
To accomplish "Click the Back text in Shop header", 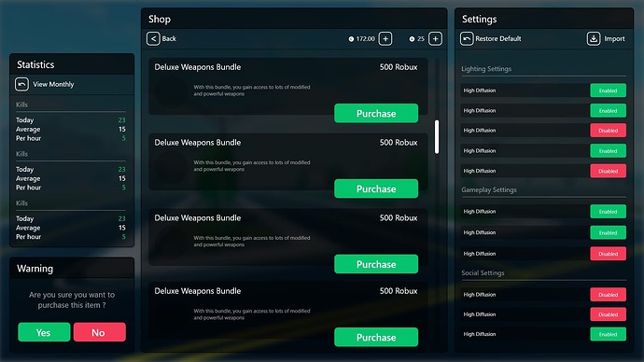I will coord(169,38).
